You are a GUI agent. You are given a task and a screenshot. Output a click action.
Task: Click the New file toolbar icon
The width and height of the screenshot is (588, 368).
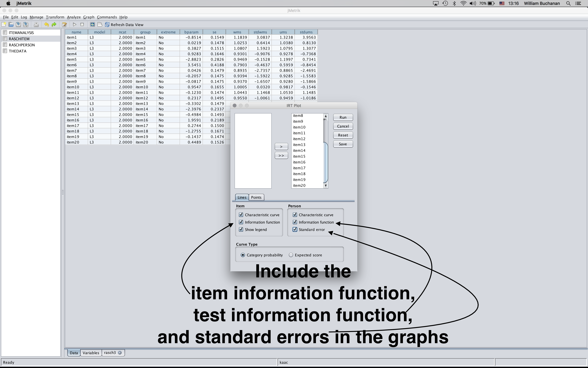4,25
